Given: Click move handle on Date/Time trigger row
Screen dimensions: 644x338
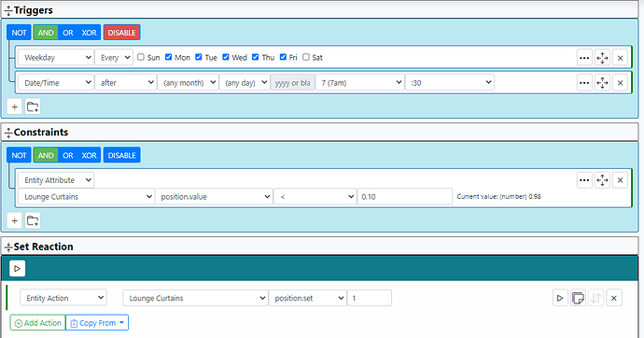Looking at the screenshot, I should [x=602, y=83].
